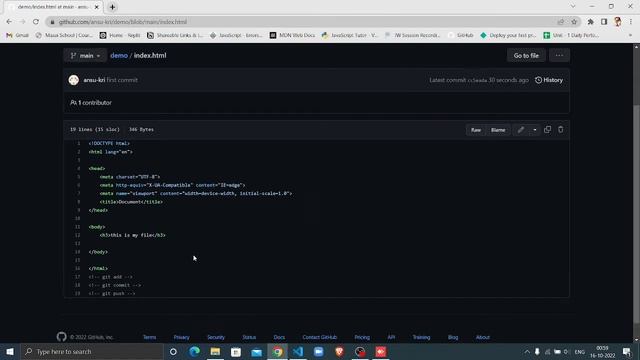Open the Security footer link
The image size is (640, 360).
tap(216, 337)
